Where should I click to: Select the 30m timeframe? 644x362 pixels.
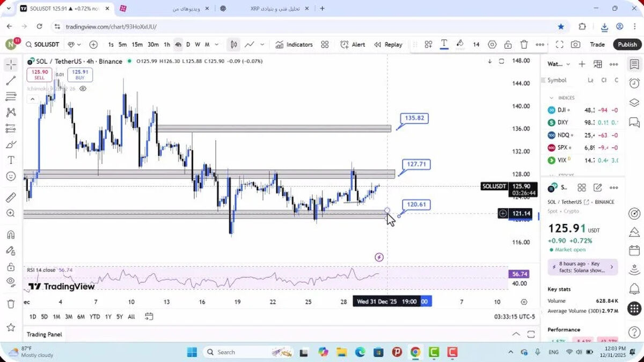153,45
